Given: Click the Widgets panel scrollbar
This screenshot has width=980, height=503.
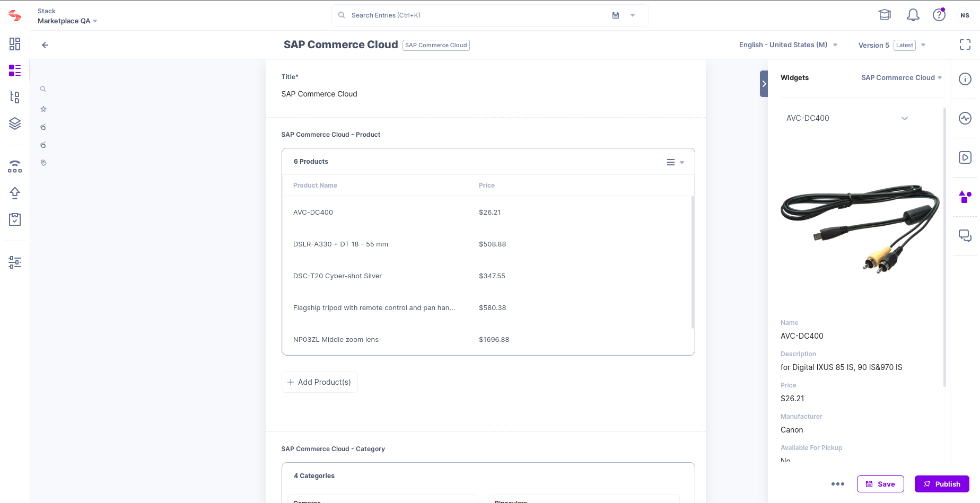Looking at the screenshot, I should click(944, 247).
